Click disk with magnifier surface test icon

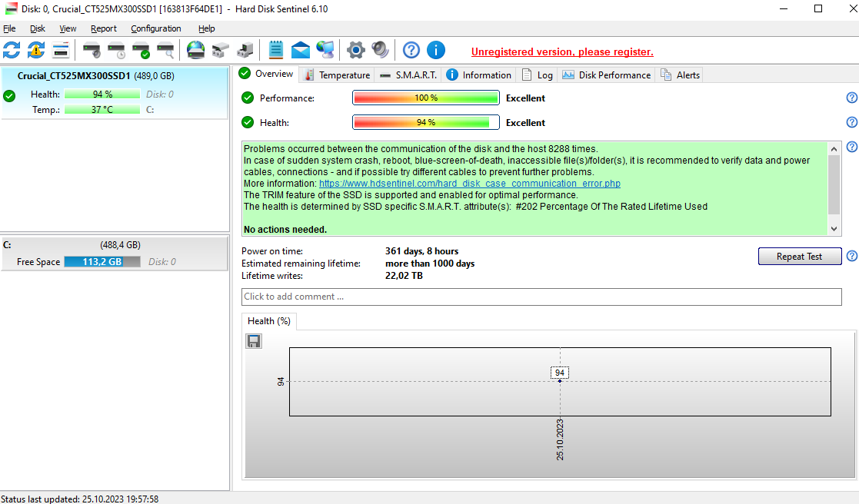coord(165,51)
